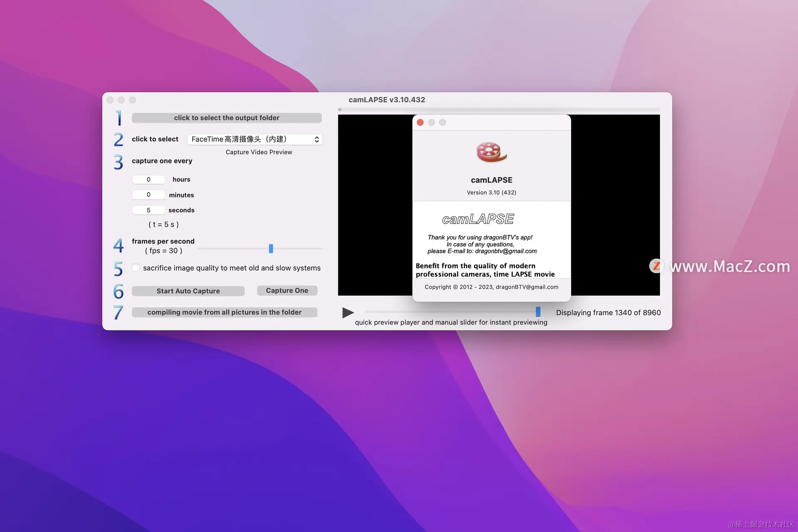Click the seconds input field

148,210
